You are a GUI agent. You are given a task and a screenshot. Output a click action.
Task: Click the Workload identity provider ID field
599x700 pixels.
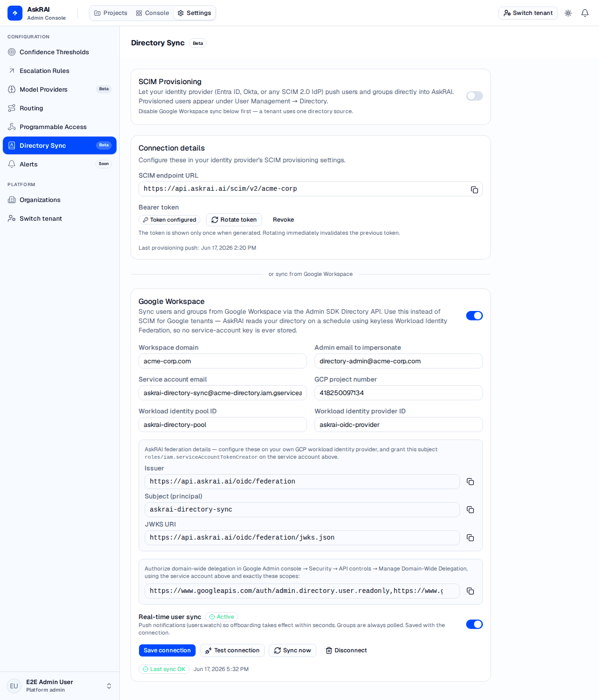(399, 425)
